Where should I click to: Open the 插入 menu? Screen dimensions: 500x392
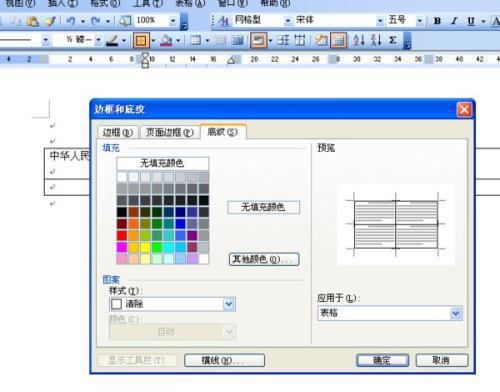tap(63, 3)
